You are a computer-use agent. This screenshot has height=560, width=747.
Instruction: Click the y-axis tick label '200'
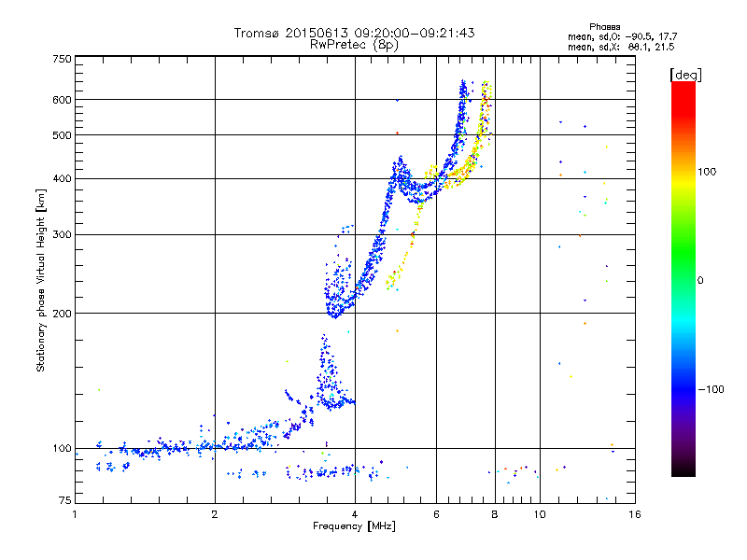pos(62,314)
